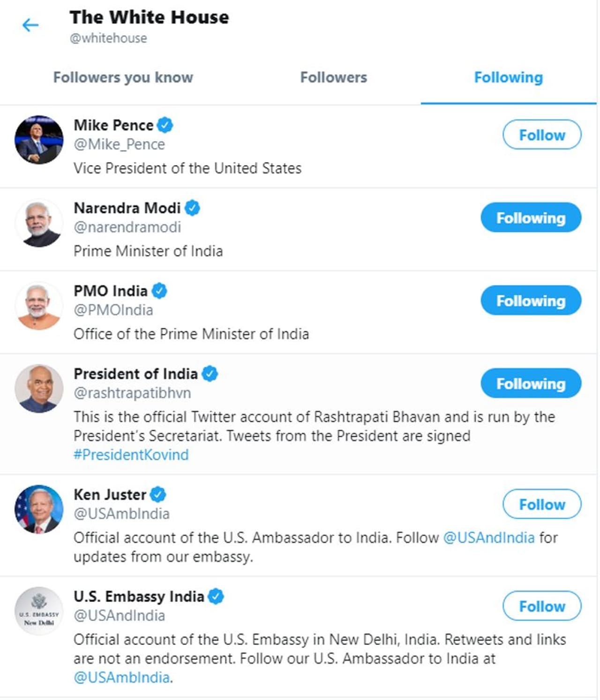The height and width of the screenshot is (700, 600).
Task: Toggle the Following button for PMO India
Action: (531, 301)
